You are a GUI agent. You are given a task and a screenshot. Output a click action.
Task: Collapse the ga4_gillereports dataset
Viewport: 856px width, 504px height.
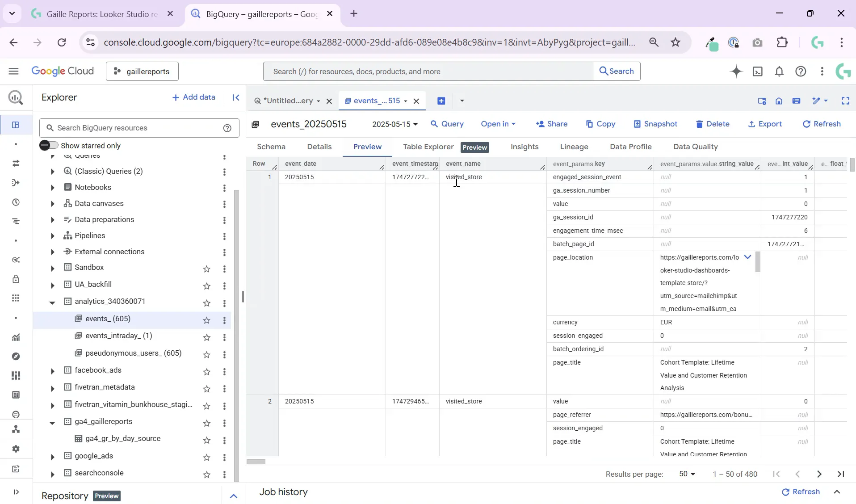pyautogui.click(x=52, y=423)
